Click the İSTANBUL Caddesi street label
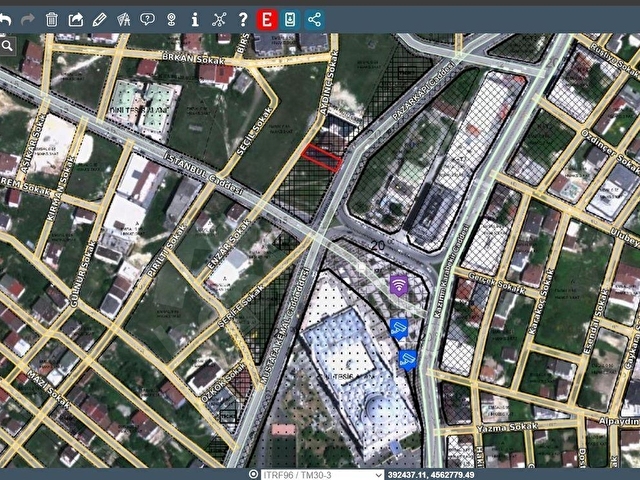Screen dimensions: 640x480 pyautogui.click(x=204, y=173)
